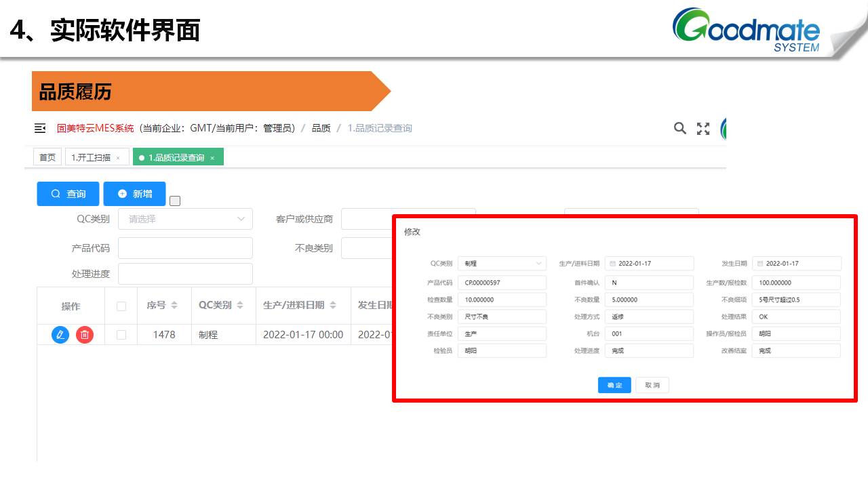Switch to the 首页 tab
The image size is (868, 488).
[47, 157]
